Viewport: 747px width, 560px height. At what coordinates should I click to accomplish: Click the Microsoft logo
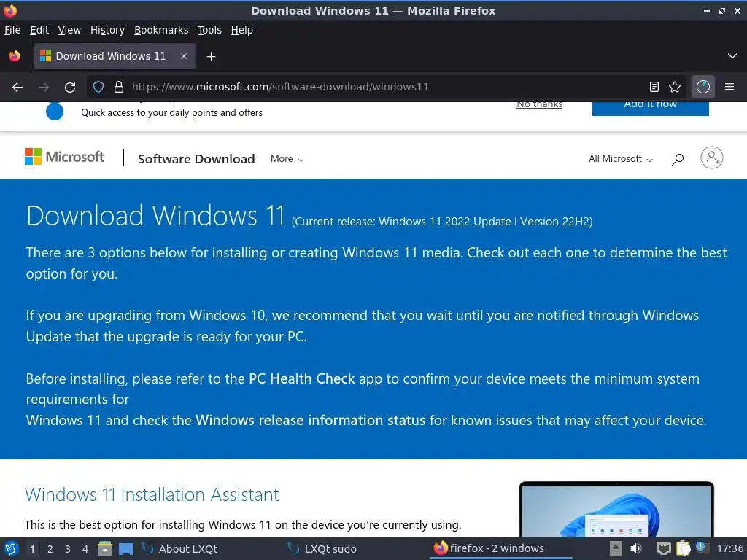click(x=64, y=157)
